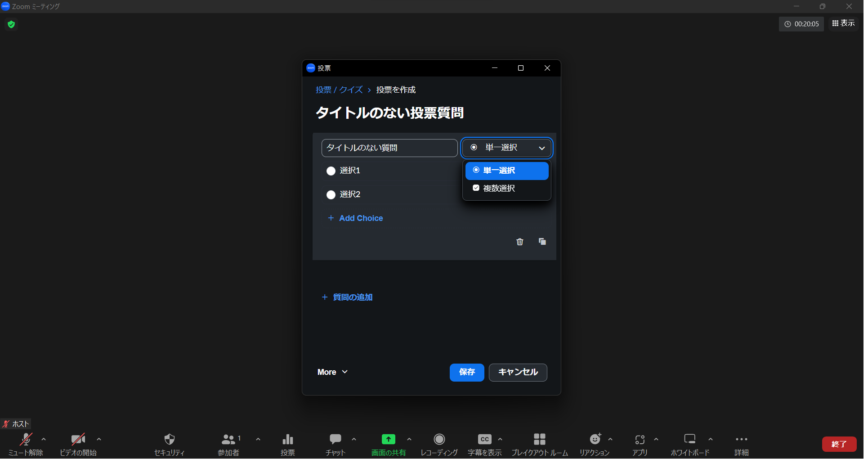Start recording with the レコーディング icon

click(x=439, y=440)
